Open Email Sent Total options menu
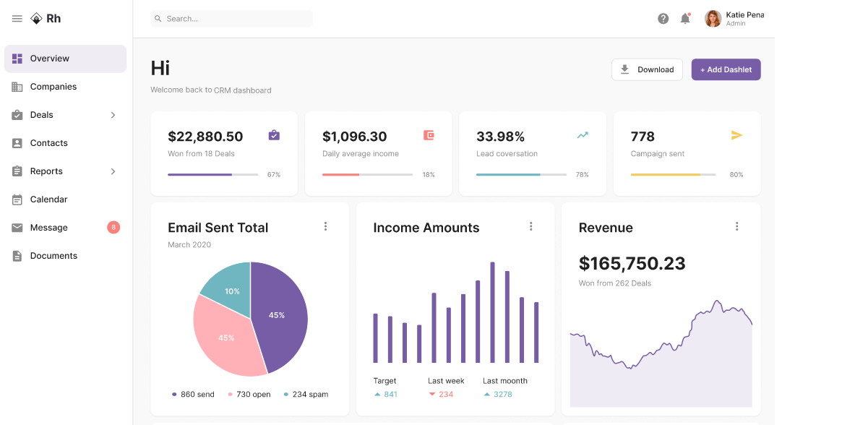This screenshot has width=868, height=425. [325, 226]
